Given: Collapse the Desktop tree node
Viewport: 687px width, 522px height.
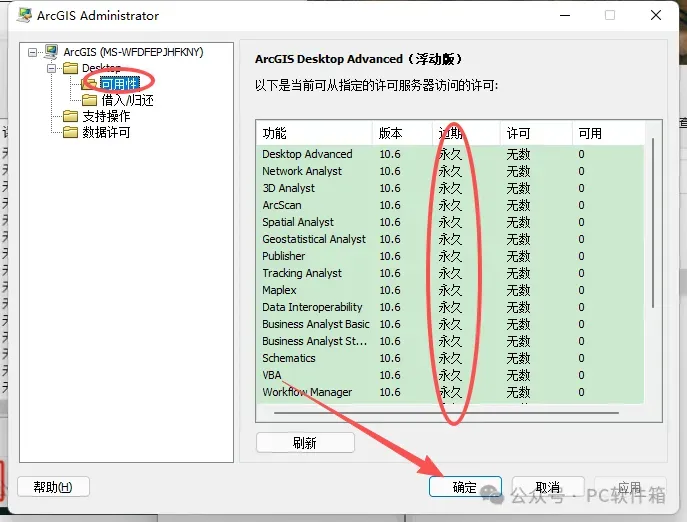Looking at the screenshot, I should (52, 68).
